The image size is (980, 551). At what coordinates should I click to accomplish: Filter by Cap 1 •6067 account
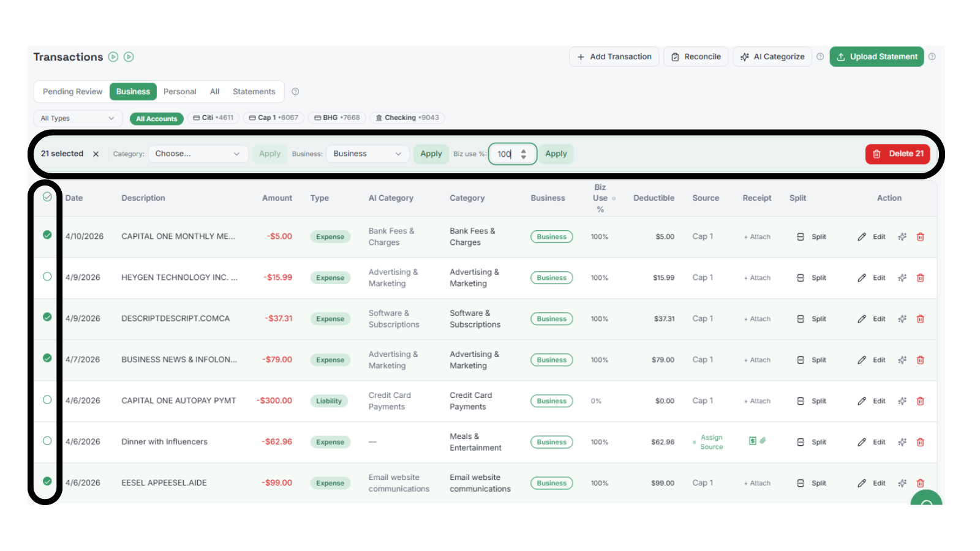point(274,118)
